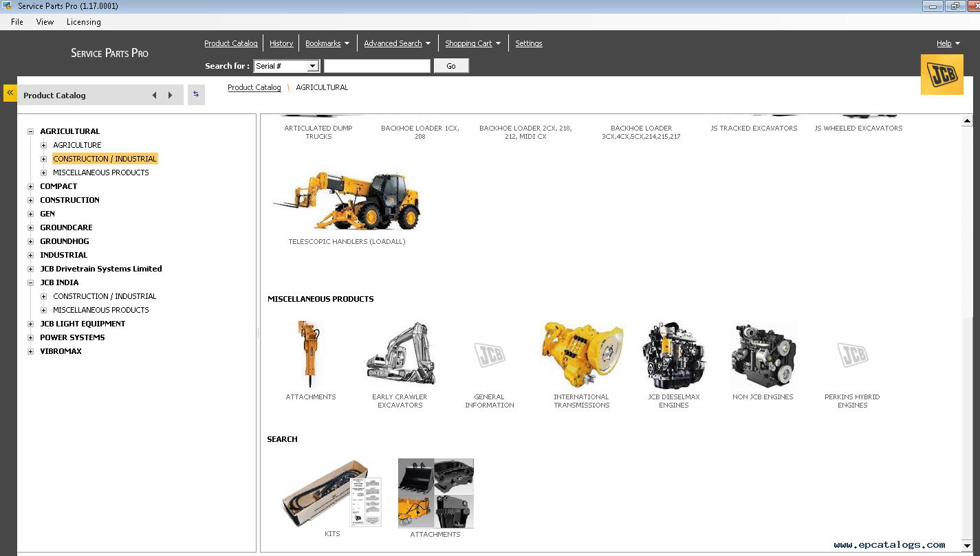Image resolution: width=980 pixels, height=556 pixels.
Task: Expand the GROUNDHOG tree node
Action: [x=30, y=241]
